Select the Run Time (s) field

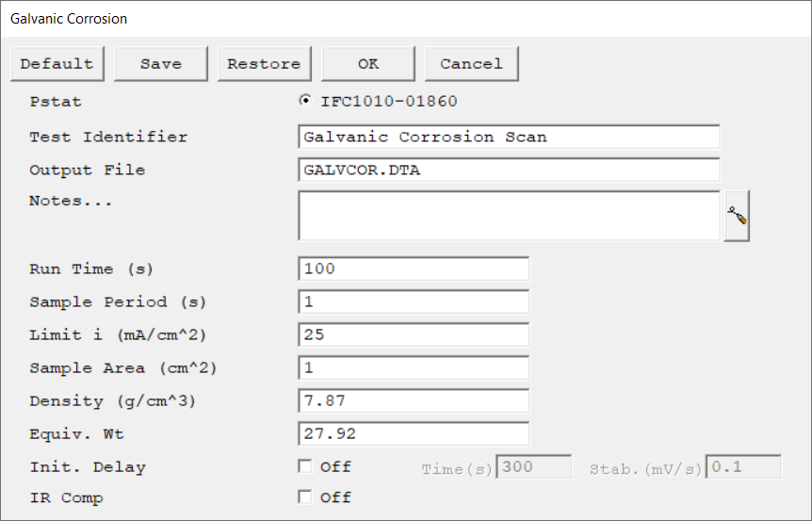tap(413, 269)
